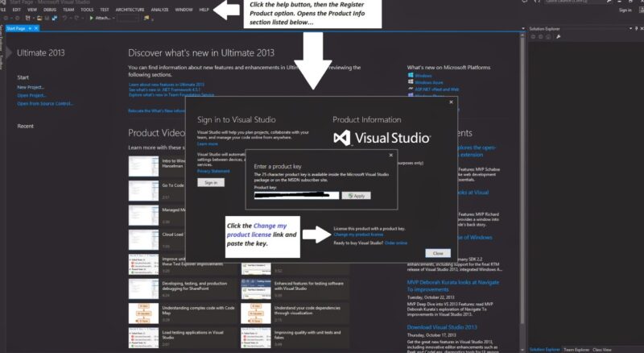Click the Quick Launch magnifier icon
The height and width of the screenshot is (353, 644).
click(609, 2)
